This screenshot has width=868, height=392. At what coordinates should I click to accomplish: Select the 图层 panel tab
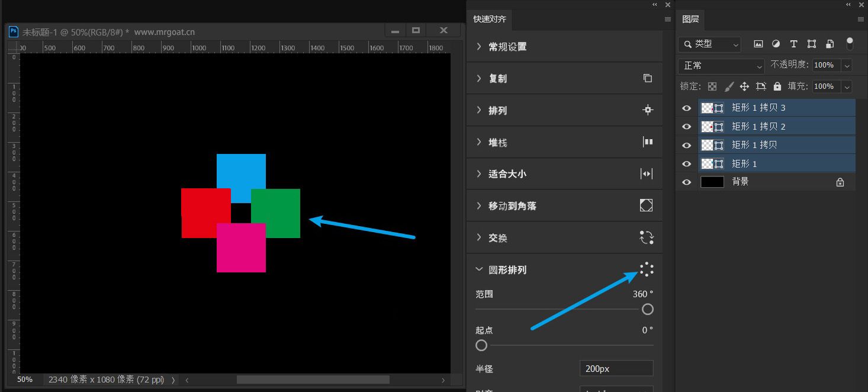pyautogui.click(x=690, y=19)
